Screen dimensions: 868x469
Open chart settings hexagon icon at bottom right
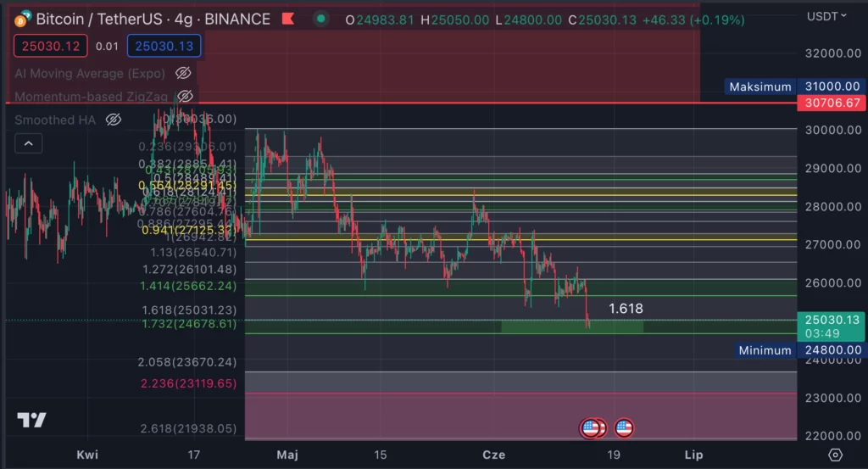(x=835, y=455)
